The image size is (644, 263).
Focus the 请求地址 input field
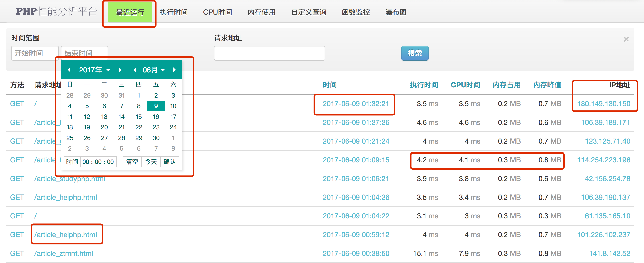pos(269,53)
